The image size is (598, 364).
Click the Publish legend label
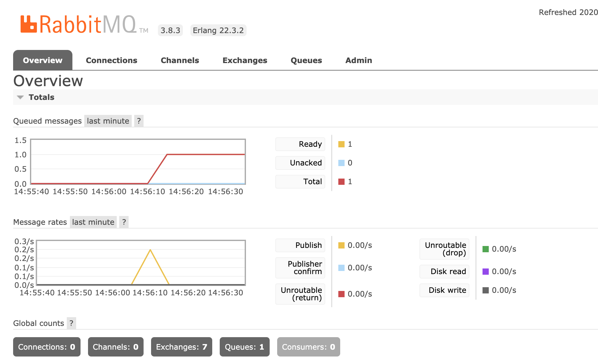click(x=300, y=245)
